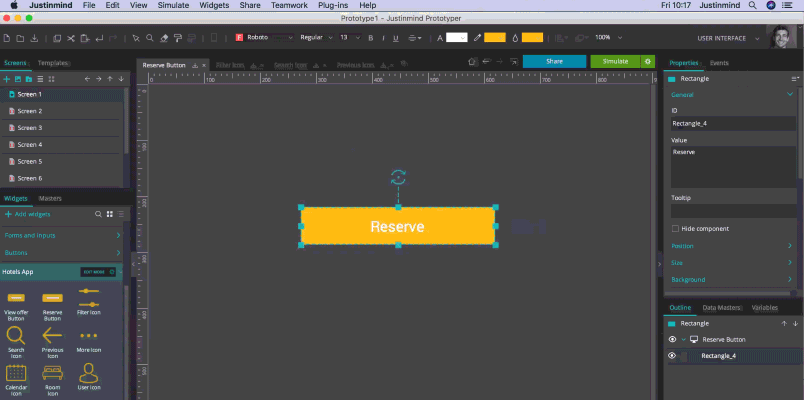The image size is (804, 400).
Task: Select the Zoom magnifier tool
Action: click(150, 38)
